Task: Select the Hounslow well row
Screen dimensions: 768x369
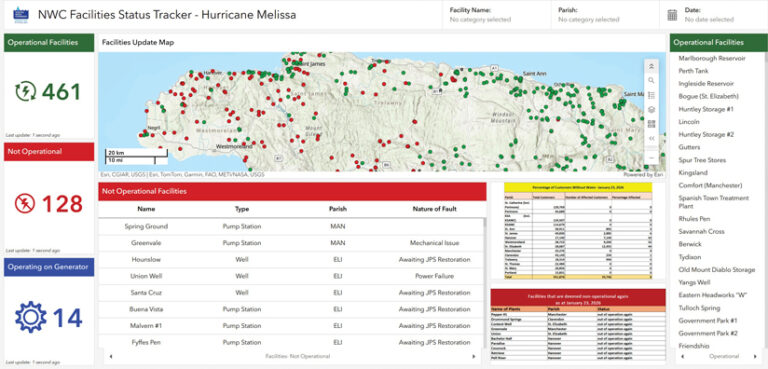Action: (291, 260)
